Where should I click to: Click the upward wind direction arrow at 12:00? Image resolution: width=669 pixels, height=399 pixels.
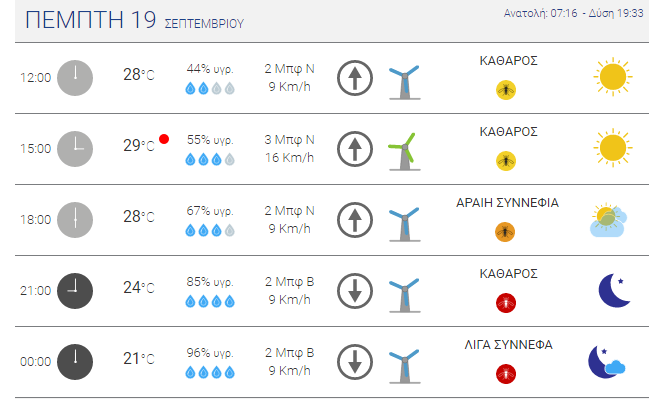coord(355,78)
